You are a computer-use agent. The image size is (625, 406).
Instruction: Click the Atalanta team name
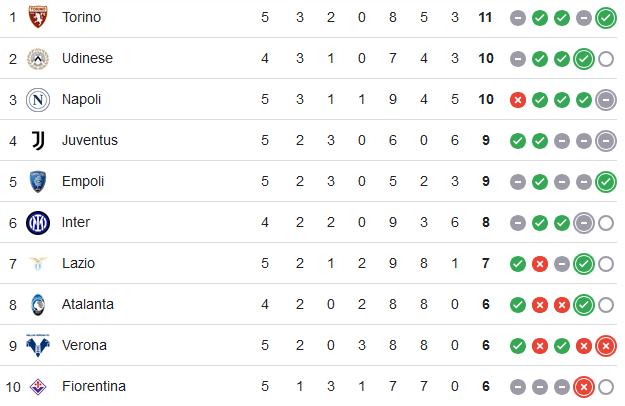(88, 304)
